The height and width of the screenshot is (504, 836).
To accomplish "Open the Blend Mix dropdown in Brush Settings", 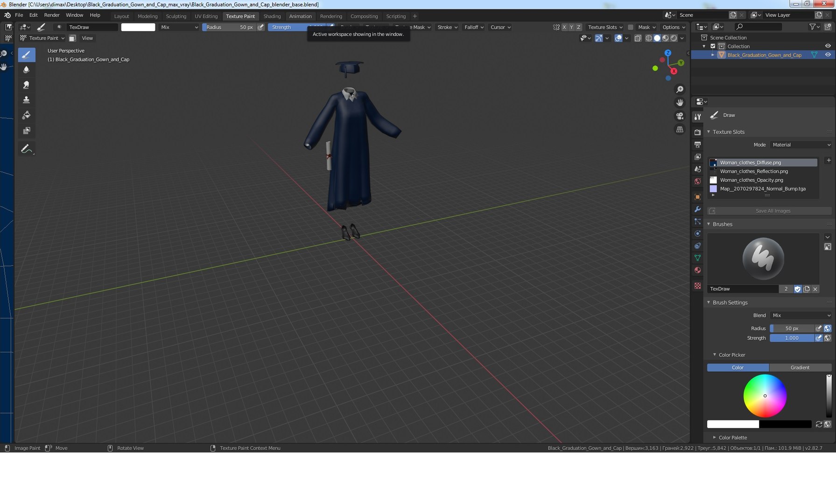I will click(x=801, y=315).
